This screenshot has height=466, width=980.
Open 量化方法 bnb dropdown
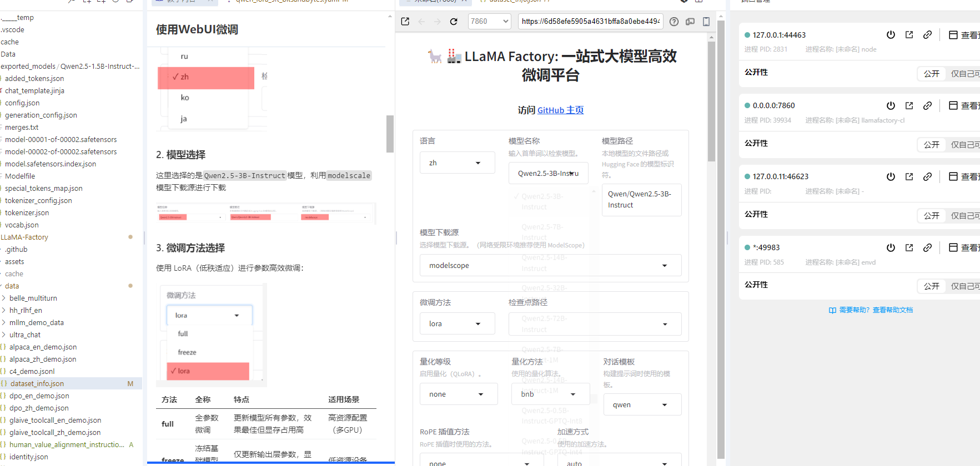550,394
